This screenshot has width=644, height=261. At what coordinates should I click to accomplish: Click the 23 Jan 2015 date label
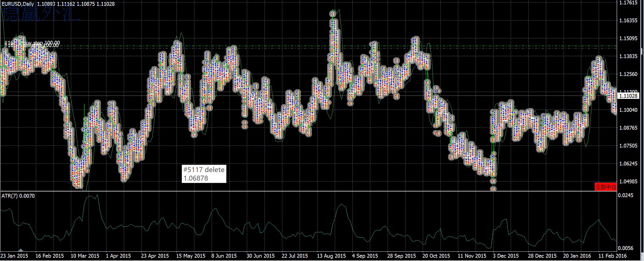[x=14, y=256]
